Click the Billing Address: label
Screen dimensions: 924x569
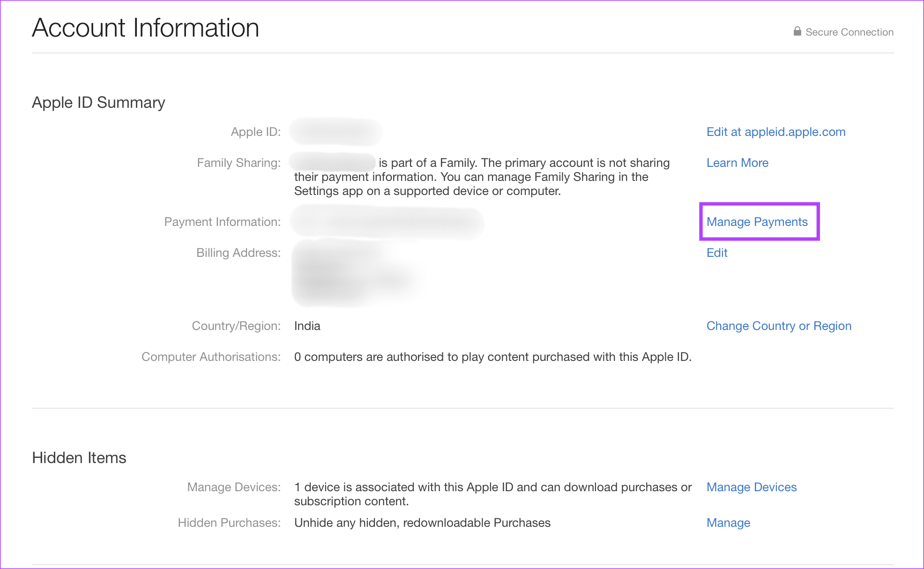(238, 253)
